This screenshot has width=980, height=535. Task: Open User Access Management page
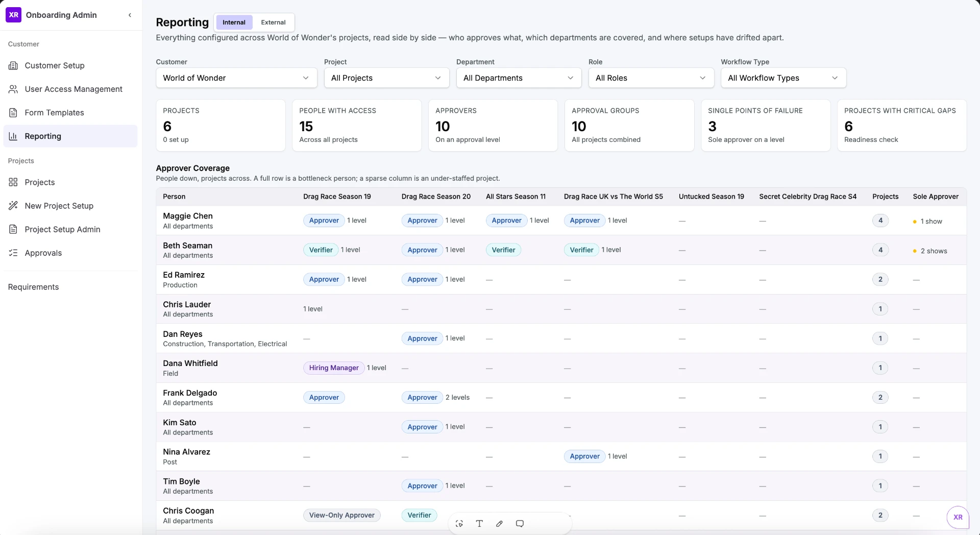[70, 89]
